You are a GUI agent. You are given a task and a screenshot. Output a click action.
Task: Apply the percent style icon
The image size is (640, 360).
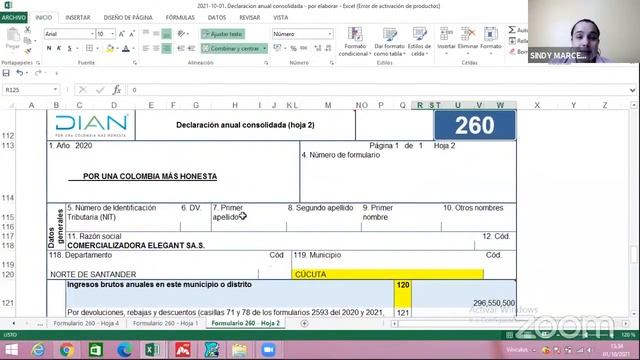293,48
